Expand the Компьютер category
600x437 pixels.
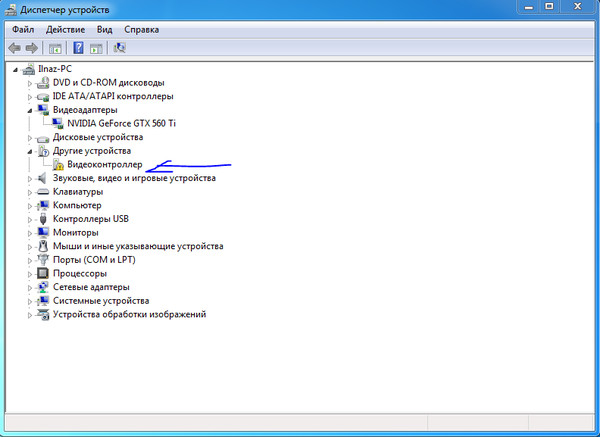(x=30, y=206)
